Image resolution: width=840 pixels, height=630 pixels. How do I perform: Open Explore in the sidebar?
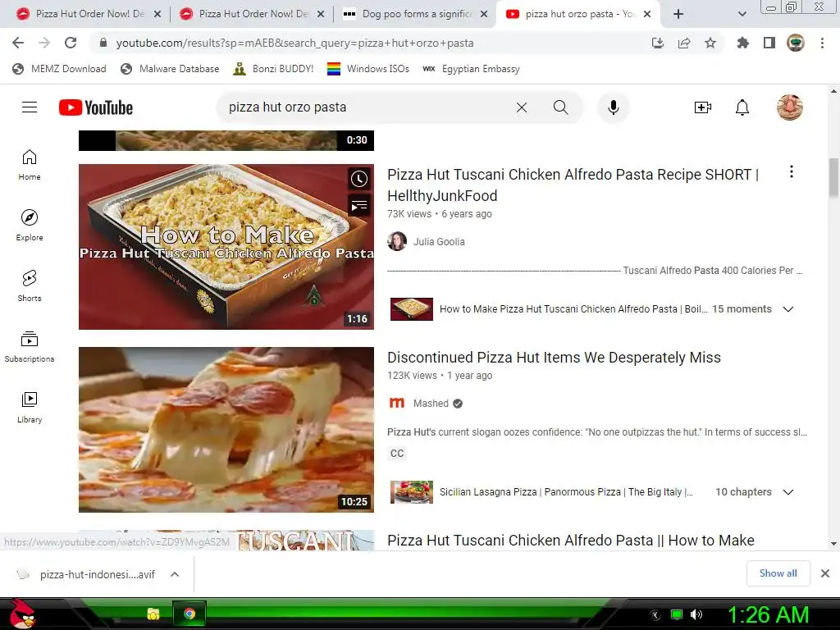click(30, 225)
